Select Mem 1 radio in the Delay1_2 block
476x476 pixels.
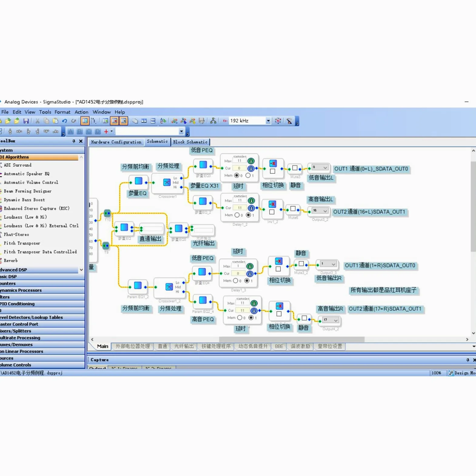point(248,215)
